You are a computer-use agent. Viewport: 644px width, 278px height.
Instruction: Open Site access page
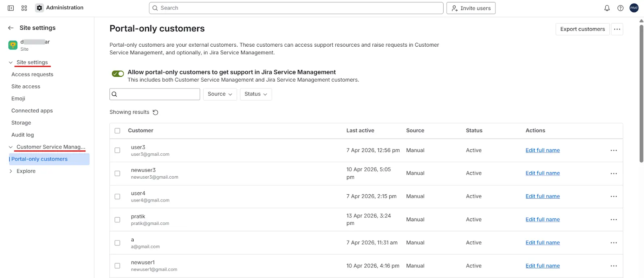coord(26,86)
